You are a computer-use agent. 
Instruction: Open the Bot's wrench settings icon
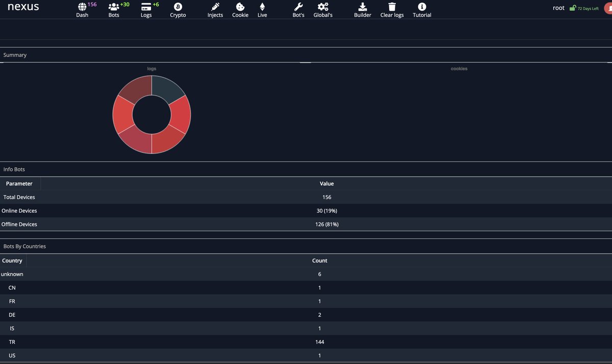coord(298,7)
